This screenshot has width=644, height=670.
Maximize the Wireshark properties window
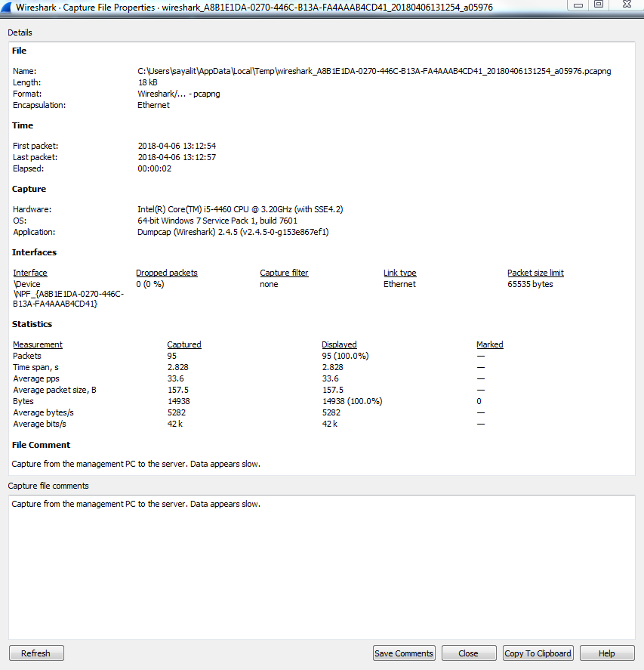point(599,5)
